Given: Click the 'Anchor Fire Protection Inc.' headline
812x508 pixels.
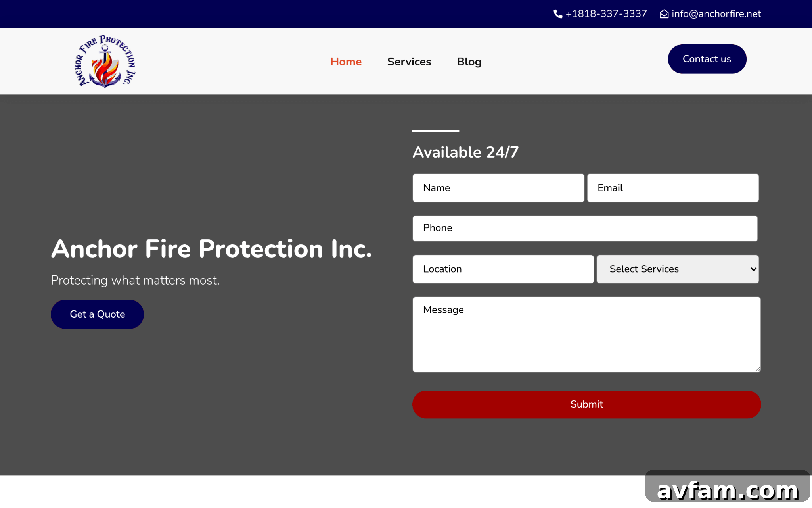Looking at the screenshot, I should coord(211,249).
